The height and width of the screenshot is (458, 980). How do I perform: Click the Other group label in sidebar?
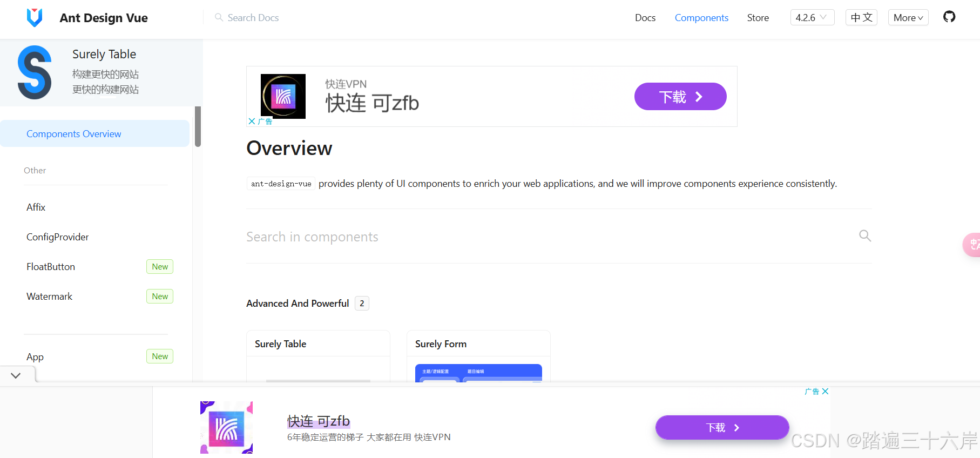(35, 171)
